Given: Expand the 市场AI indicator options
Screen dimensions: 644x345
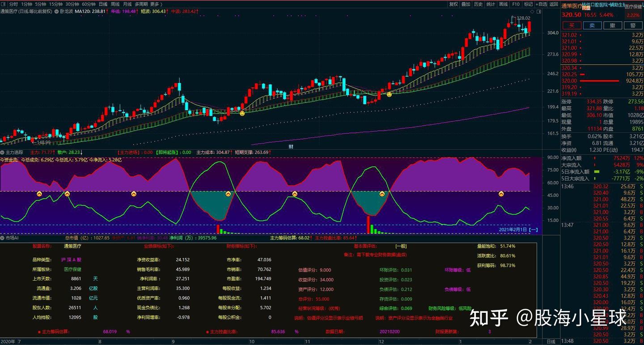Looking at the screenshot, I should click(3, 238).
